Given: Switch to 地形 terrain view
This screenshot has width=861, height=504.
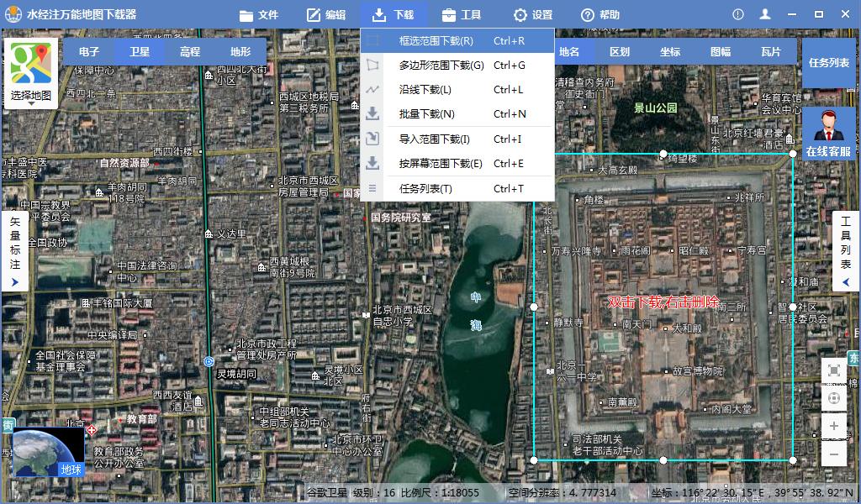Looking at the screenshot, I should [239, 50].
